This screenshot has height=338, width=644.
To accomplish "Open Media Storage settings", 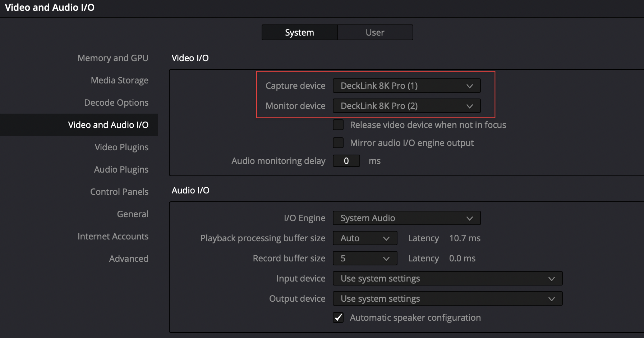I will coord(119,80).
